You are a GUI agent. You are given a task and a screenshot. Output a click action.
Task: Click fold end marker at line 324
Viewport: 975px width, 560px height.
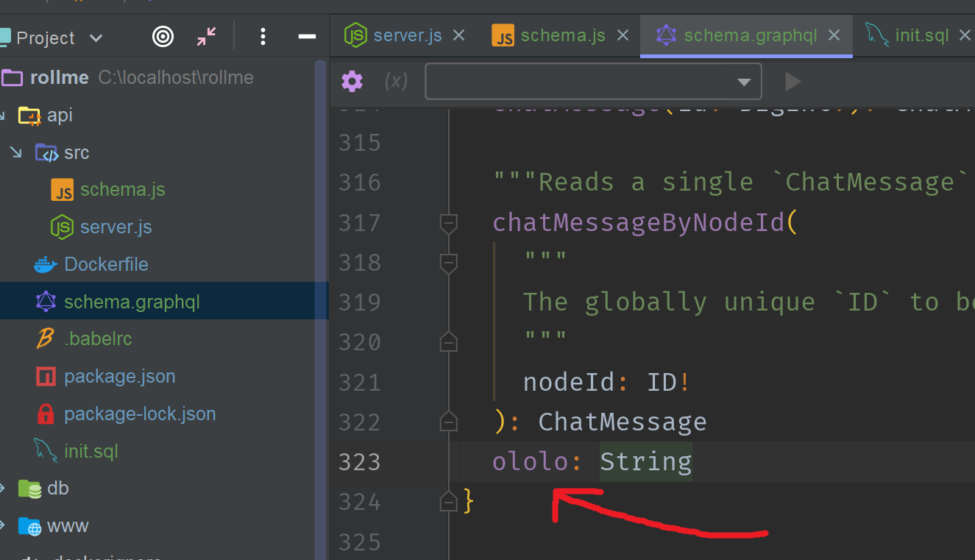point(448,502)
